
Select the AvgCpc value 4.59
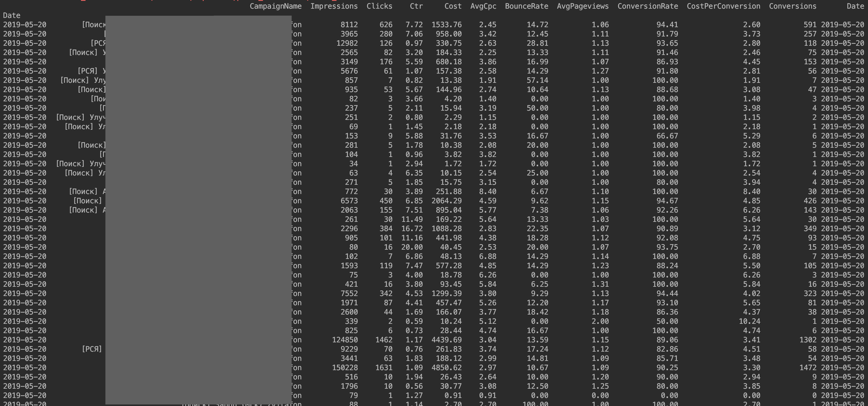click(x=487, y=201)
